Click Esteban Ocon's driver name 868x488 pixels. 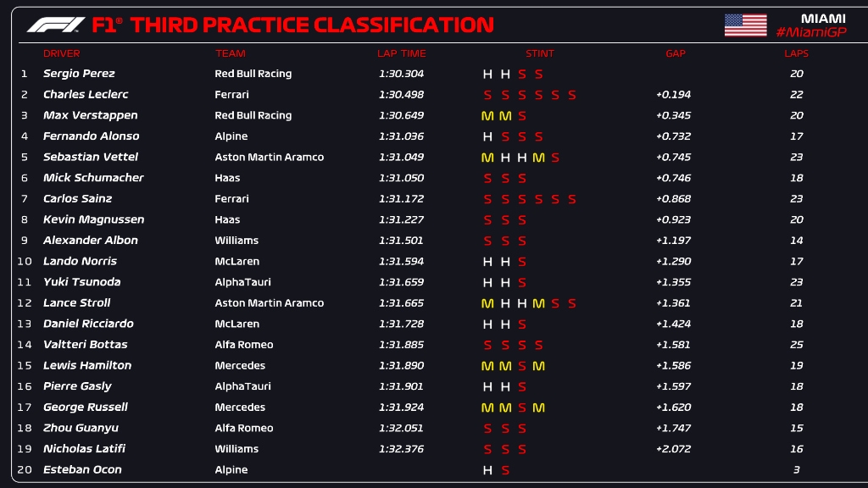point(82,470)
